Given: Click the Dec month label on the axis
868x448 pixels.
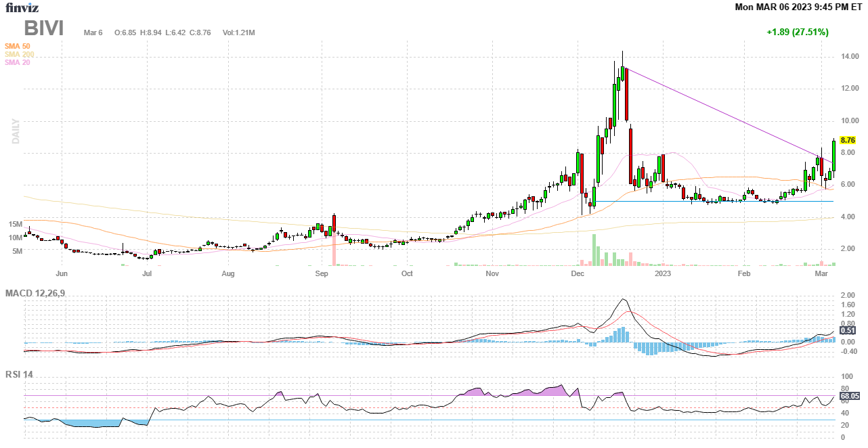Looking at the screenshot, I should click(577, 274).
